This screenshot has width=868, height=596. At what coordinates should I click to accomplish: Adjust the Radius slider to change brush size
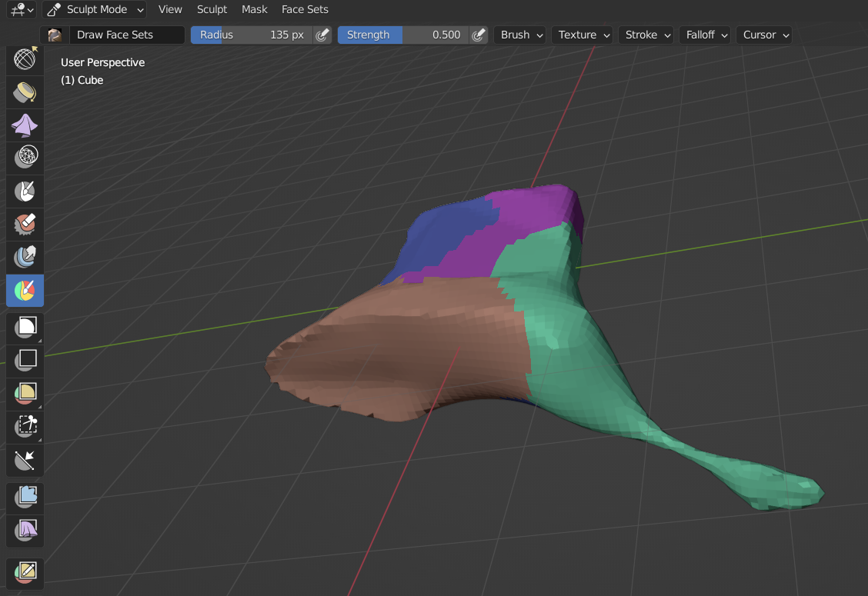[x=254, y=35]
